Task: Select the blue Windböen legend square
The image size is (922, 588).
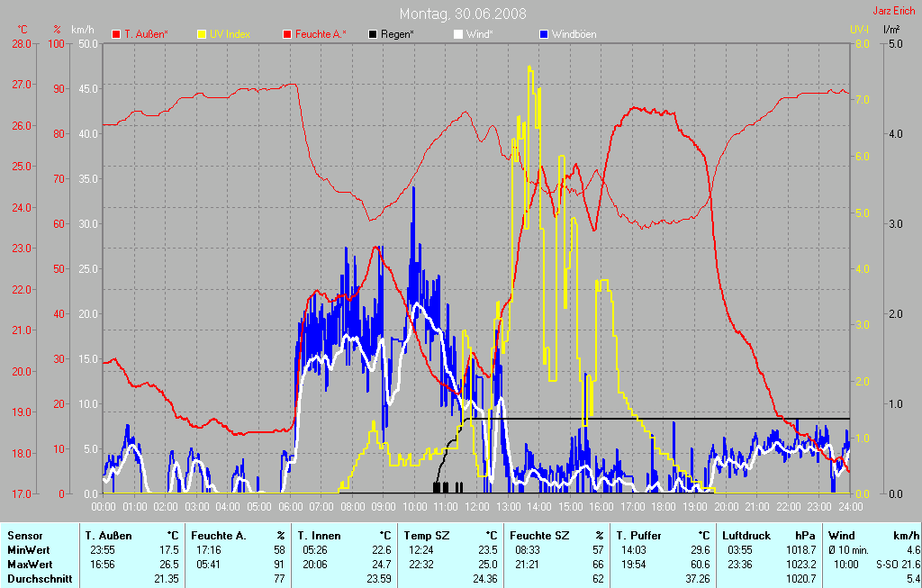Action: coord(543,34)
